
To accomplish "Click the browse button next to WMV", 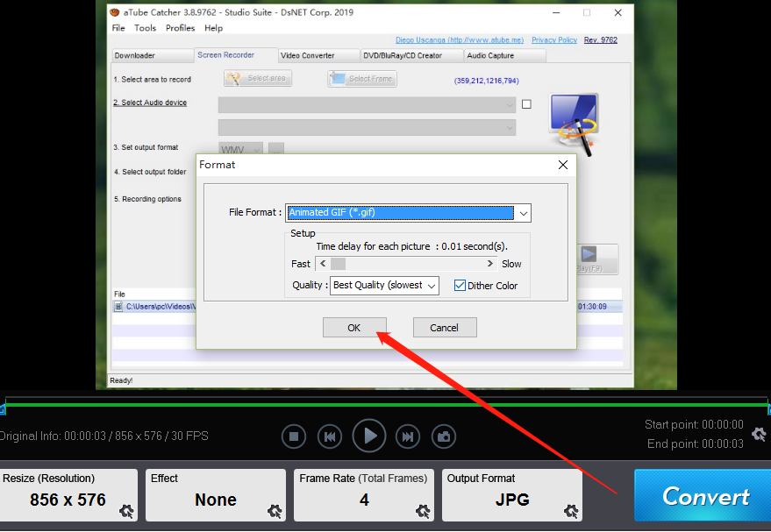I will coord(275,149).
